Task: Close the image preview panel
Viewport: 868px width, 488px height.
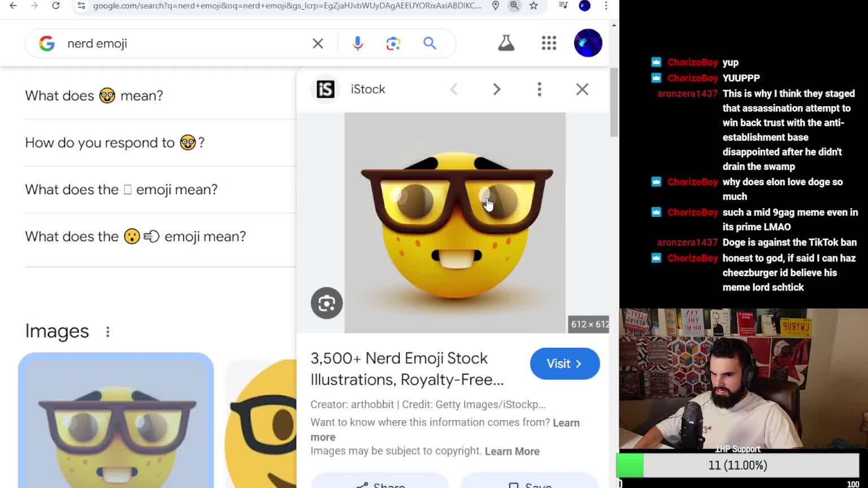Action: (x=582, y=89)
